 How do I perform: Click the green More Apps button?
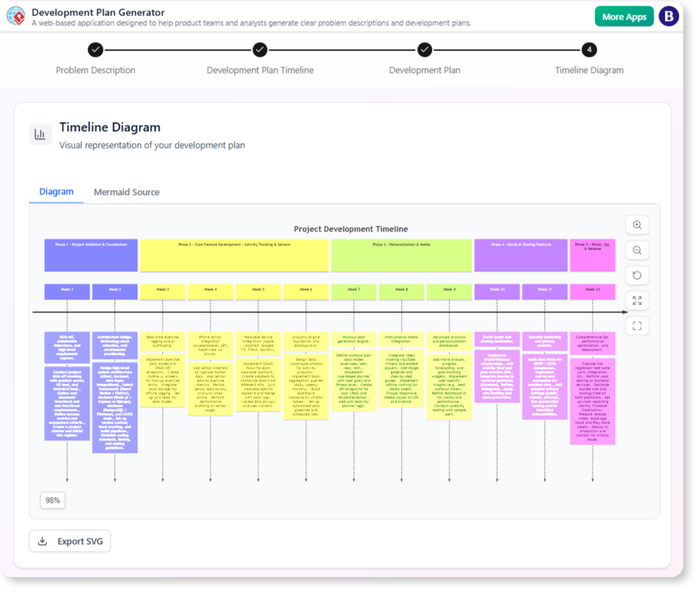coord(624,15)
